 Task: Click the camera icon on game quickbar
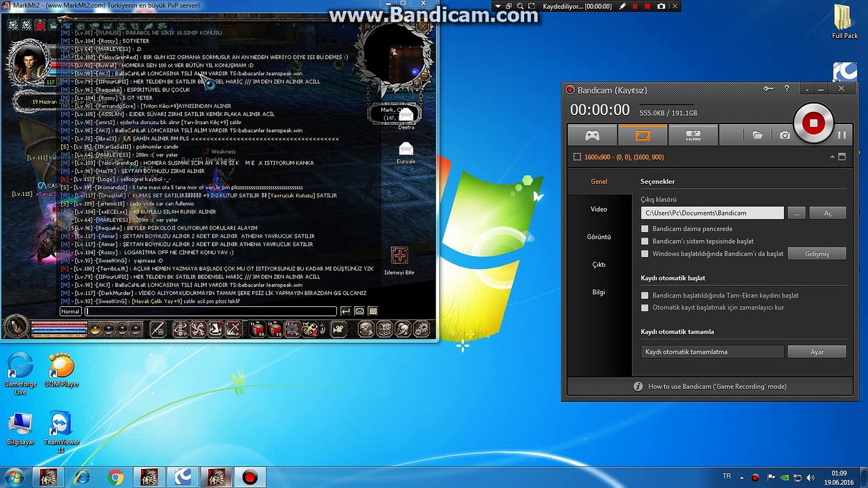pos(338,329)
